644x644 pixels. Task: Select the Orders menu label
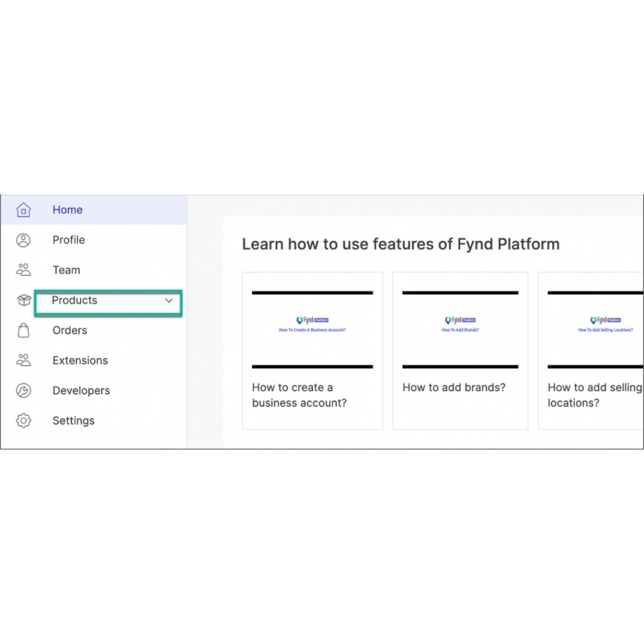tap(70, 331)
